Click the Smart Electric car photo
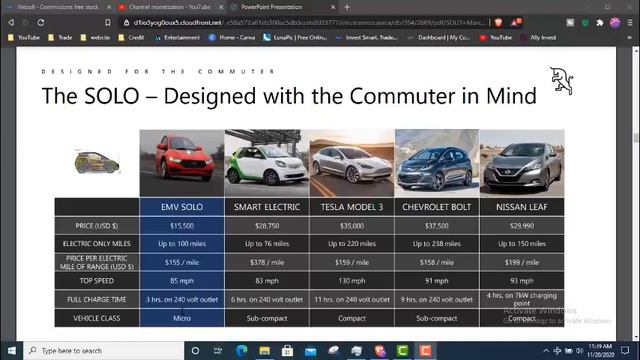The height and width of the screenshot is (360, 640). point(267,163)
